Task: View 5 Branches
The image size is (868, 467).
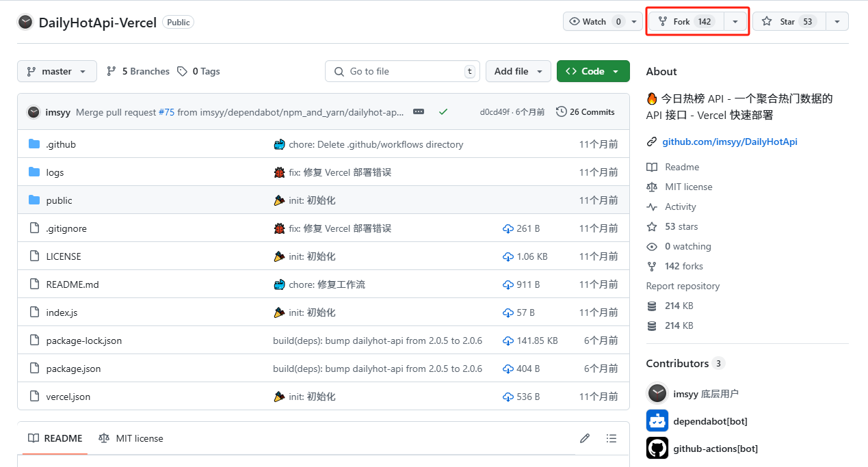Action: 138,71
